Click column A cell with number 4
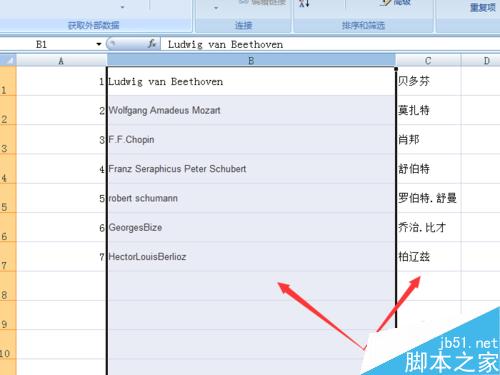The image size is (500, 375). pos(61,169)
